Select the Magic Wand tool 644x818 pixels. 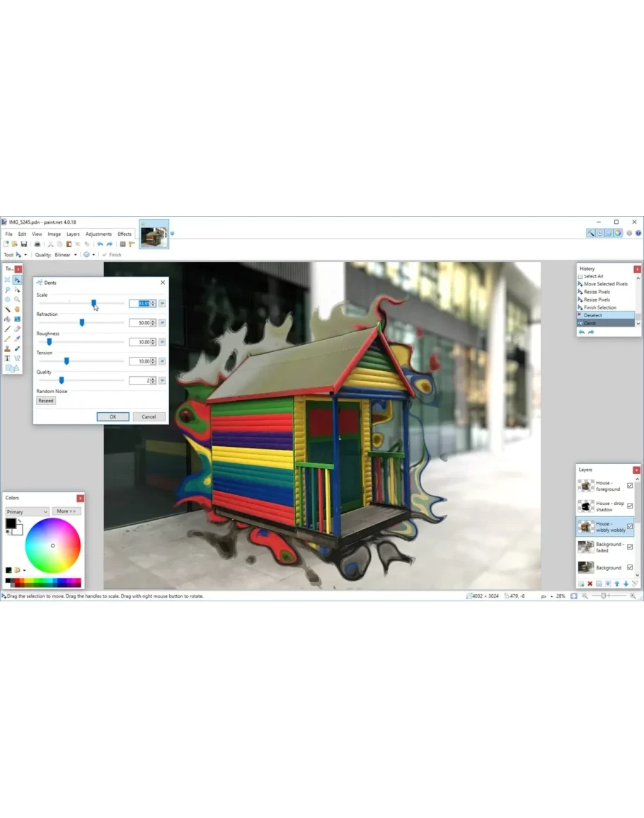[x=8, y=309]
